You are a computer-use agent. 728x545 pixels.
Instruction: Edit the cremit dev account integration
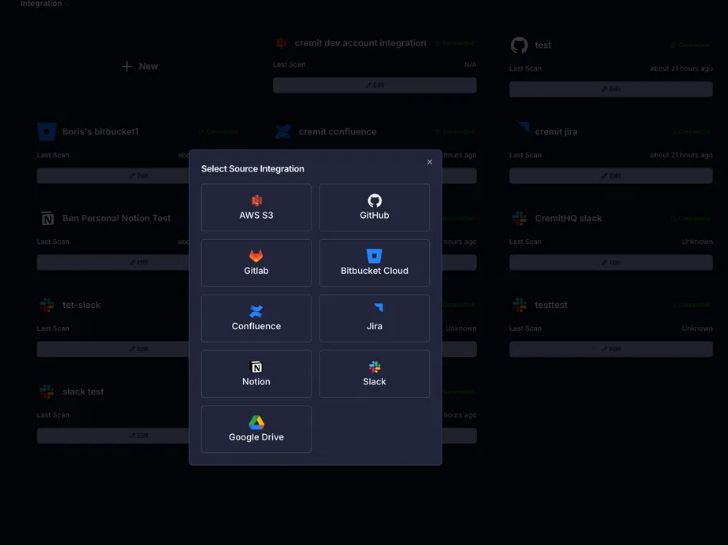[375, 85]
